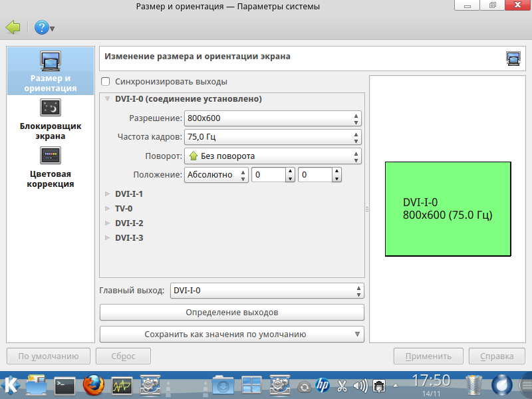Open the Частота кадров dropdown
This screenshot has height=399, width=532.
(x=273, y=137)
